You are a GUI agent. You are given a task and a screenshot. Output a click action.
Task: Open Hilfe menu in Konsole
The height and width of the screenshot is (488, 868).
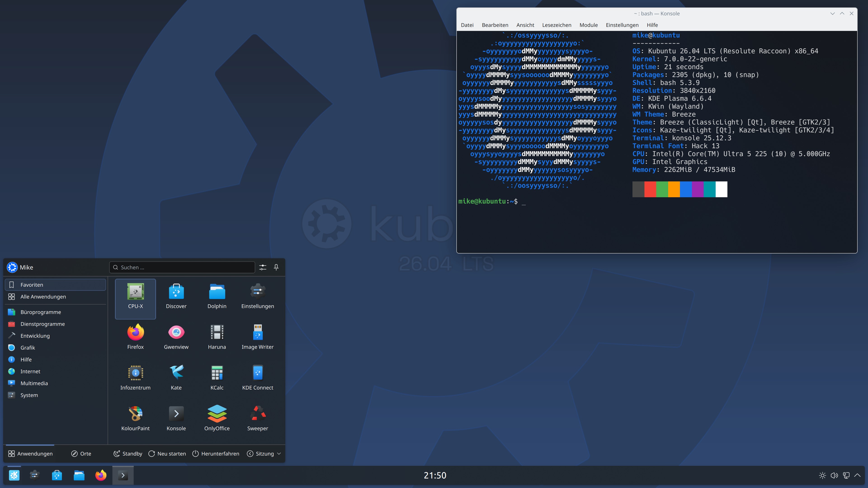(652, 25)
